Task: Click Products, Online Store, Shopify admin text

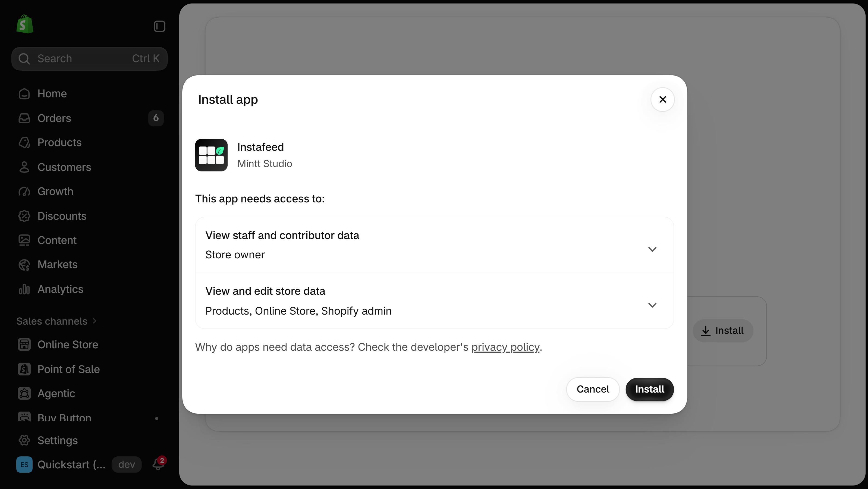Action: tap(298, 311)
